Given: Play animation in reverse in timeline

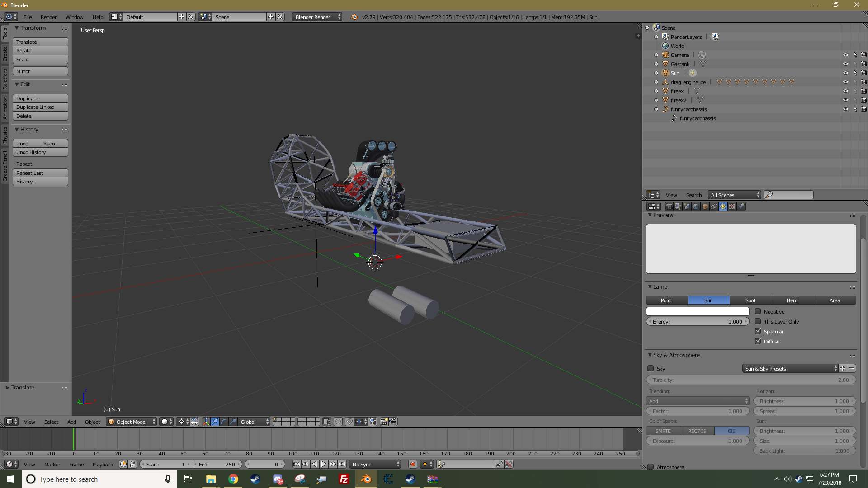Looking at the screenshot, I should (x=315, y=464).
